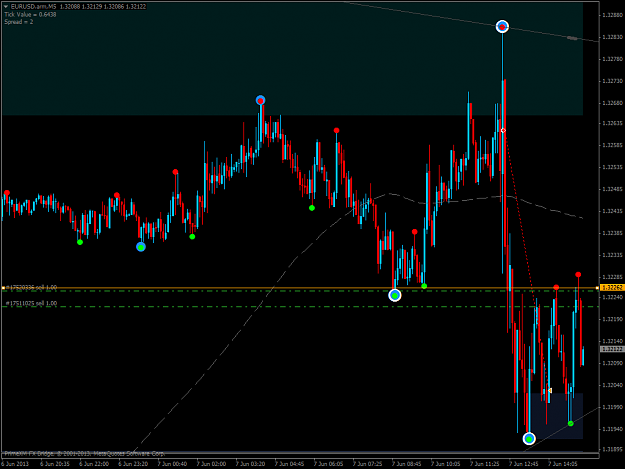Click the '7 Jun 06:05' time axis label

point(328,464)
